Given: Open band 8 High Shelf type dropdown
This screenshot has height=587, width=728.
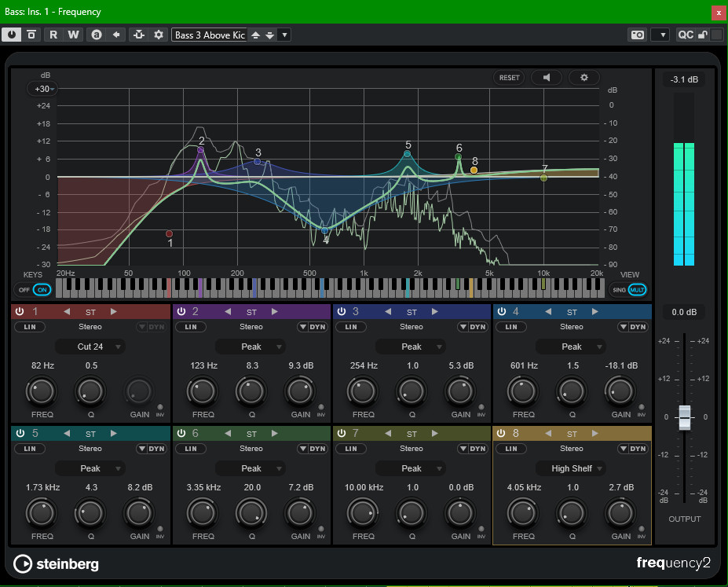Looking at the screenshot, I should click(x=572, y=468).
